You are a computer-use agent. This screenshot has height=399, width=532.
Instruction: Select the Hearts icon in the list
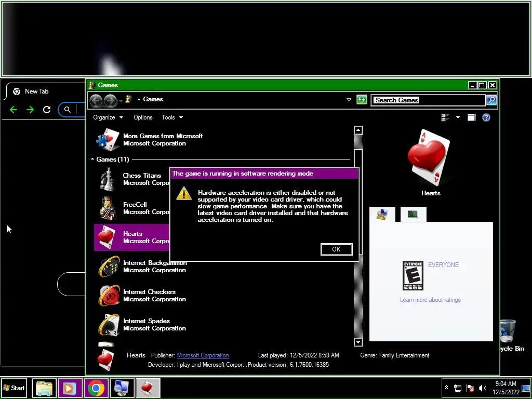(x=106, y=237)
